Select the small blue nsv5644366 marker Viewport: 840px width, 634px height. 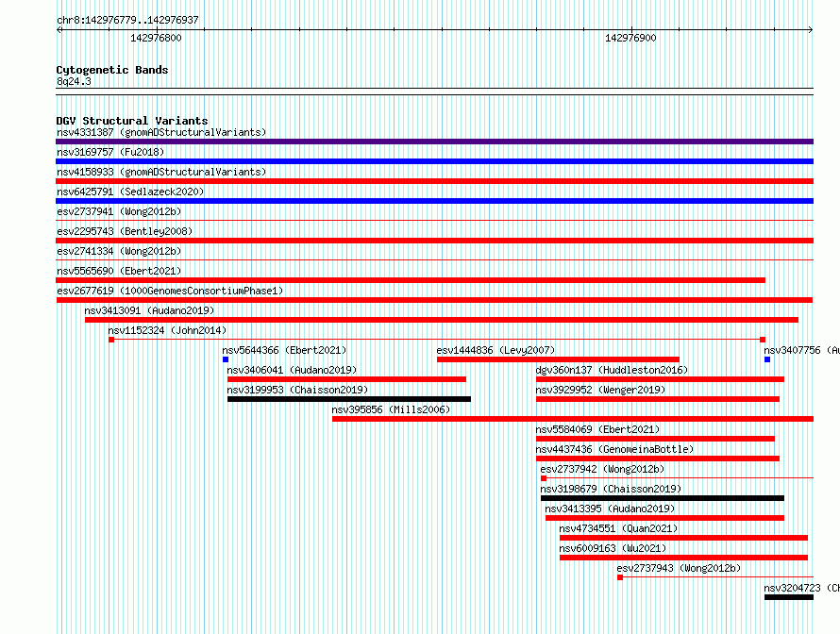[226, 359]
